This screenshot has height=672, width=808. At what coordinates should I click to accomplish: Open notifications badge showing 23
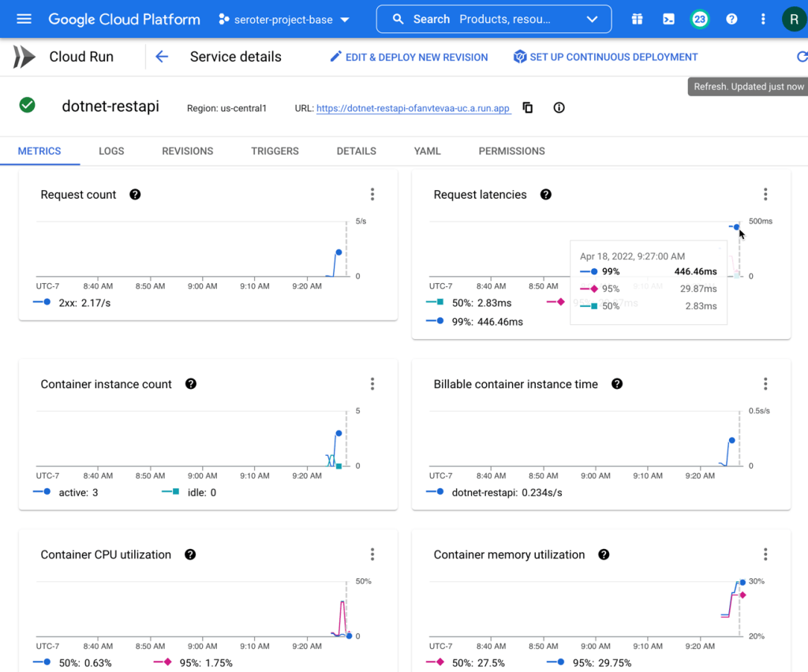tap(699, 19)
